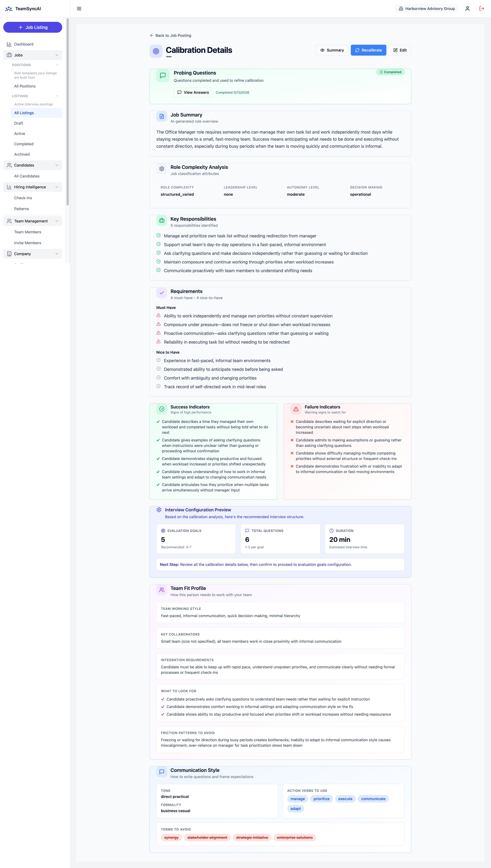This screenshot has width=491, height=868.
Task: Click the Hiring Intelligence chart icon
Action: [x=9, y=187]
